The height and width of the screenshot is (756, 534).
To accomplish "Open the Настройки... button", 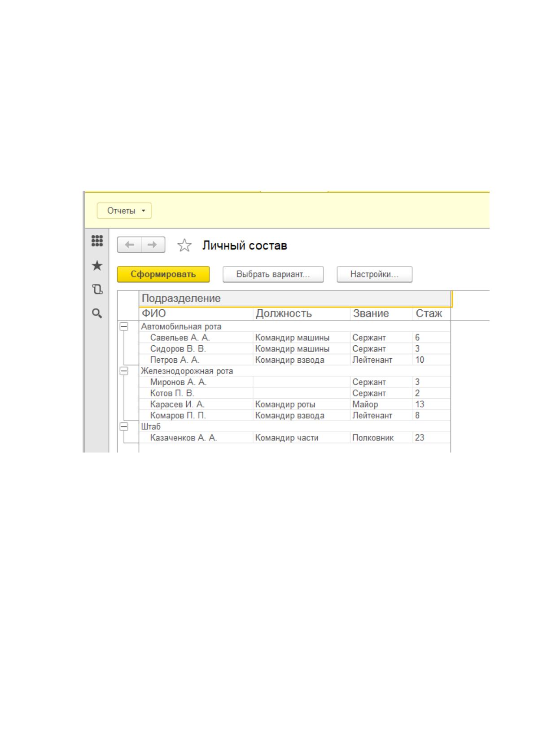I will pyautogui.click(x=375, y=274).
